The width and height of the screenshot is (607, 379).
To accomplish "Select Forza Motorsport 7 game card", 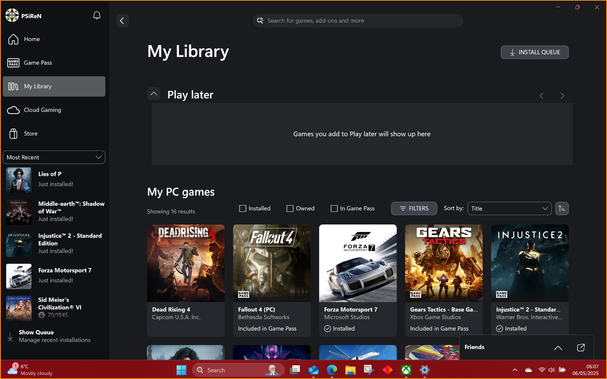I will [x=358, y=280].
